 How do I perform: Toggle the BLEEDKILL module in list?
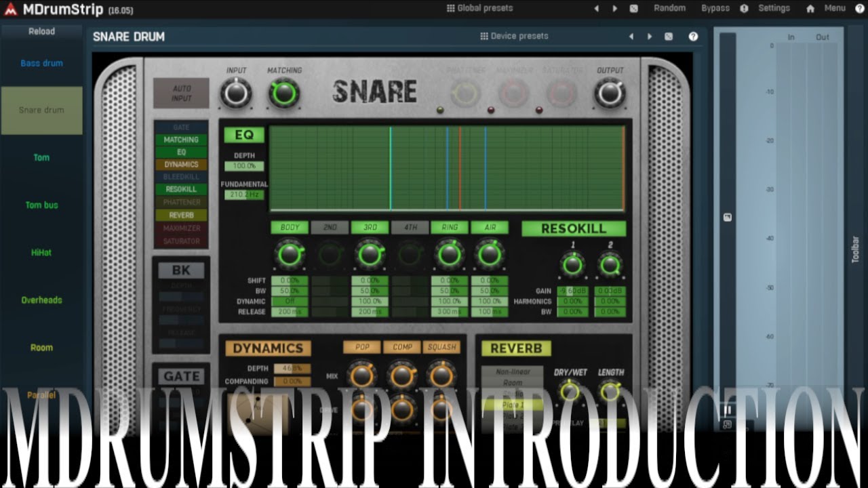click(x=181, y=177)
